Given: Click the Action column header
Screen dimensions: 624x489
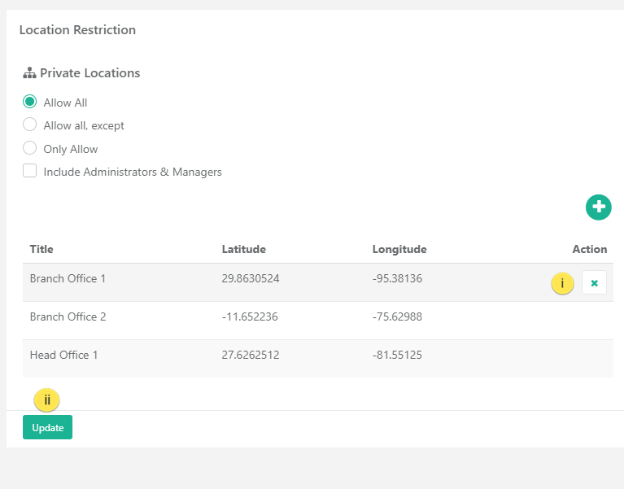Looking at the screenshot, I should pyautogui.click(x=589, y=249).
